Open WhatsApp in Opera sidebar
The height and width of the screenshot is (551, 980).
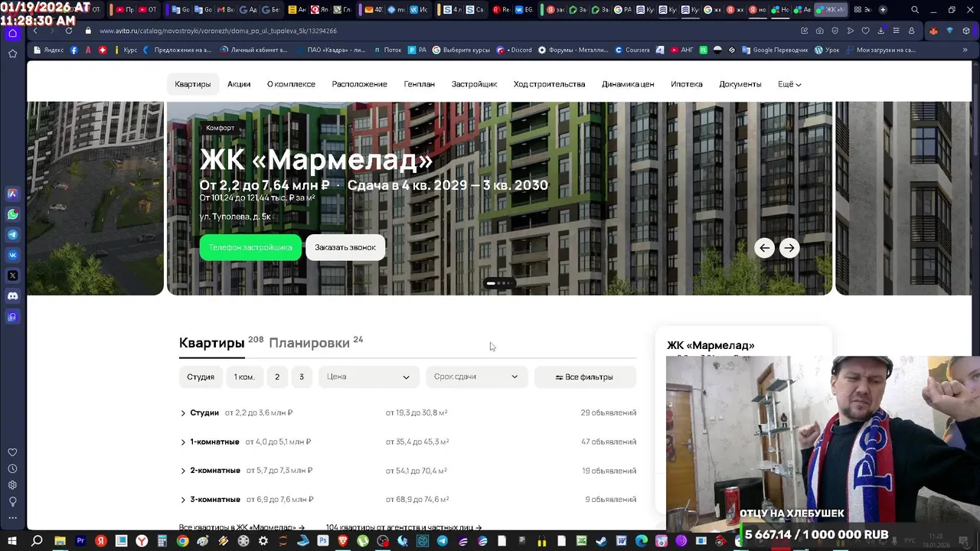(x=12, y=214)
